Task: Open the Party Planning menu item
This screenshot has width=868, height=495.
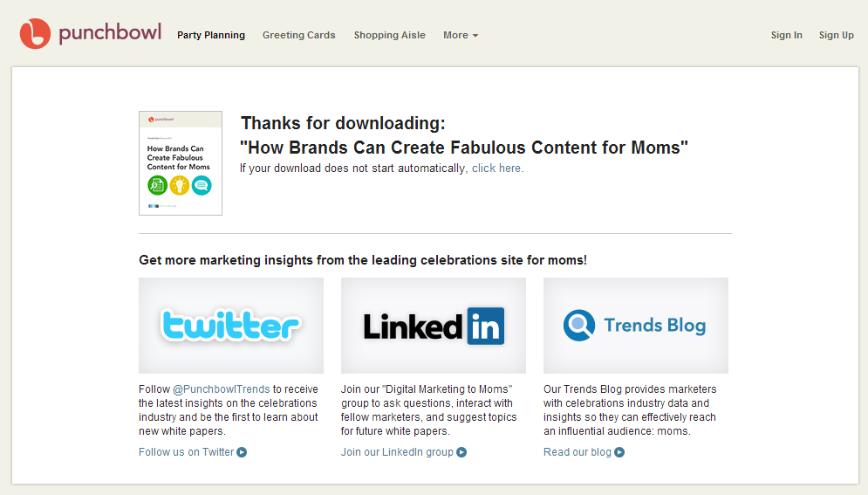Action: (211, 36)
